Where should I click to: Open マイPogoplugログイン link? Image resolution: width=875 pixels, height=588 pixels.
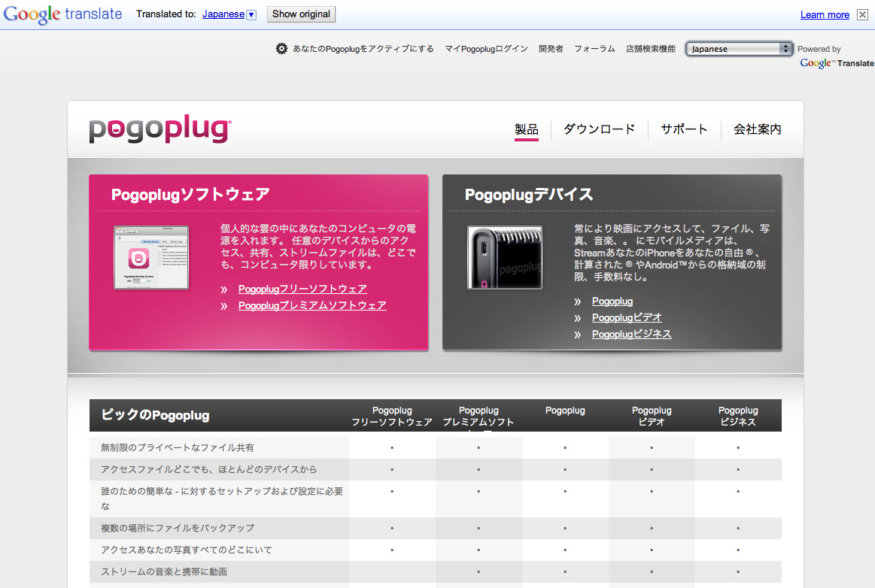[486, 49]
